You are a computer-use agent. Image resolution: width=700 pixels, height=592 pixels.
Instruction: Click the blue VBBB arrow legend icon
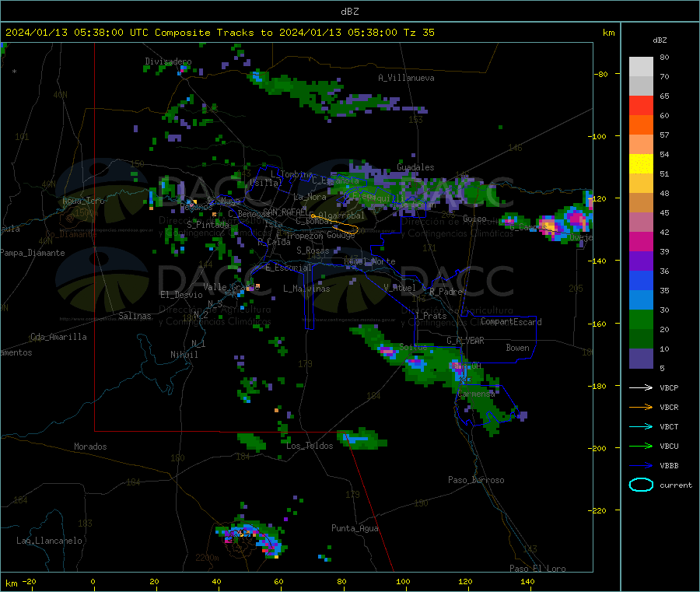click(641, 466)
